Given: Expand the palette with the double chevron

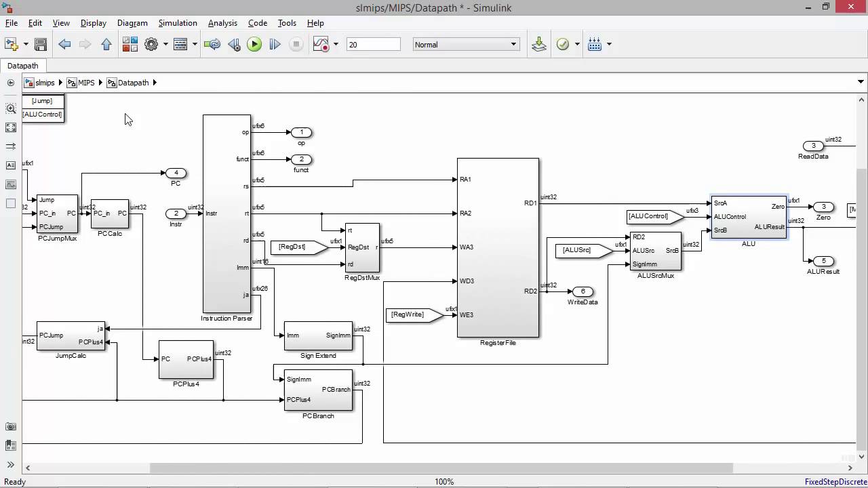Looking at the screenshot, I should 11,464.
